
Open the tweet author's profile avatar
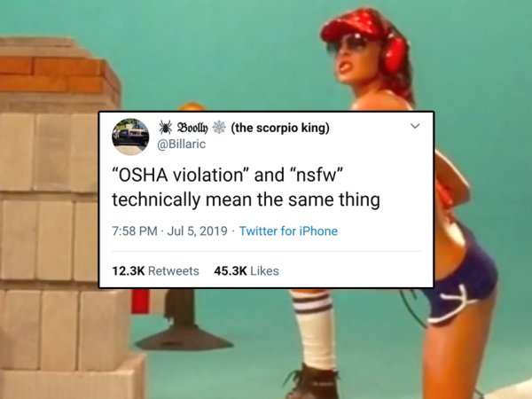tap(130, 137)
